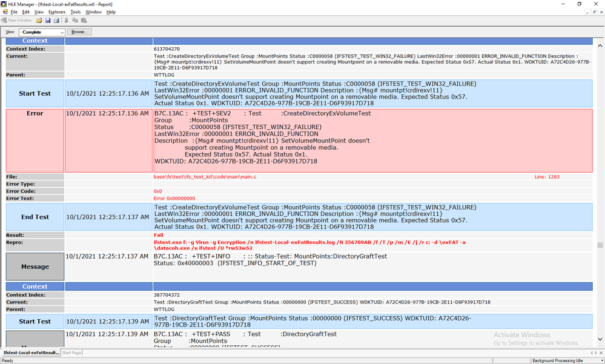The height and width of the screenshot is (364, 605).
Task: Click the Error 0x00000000 text
Action: point(174,199)
